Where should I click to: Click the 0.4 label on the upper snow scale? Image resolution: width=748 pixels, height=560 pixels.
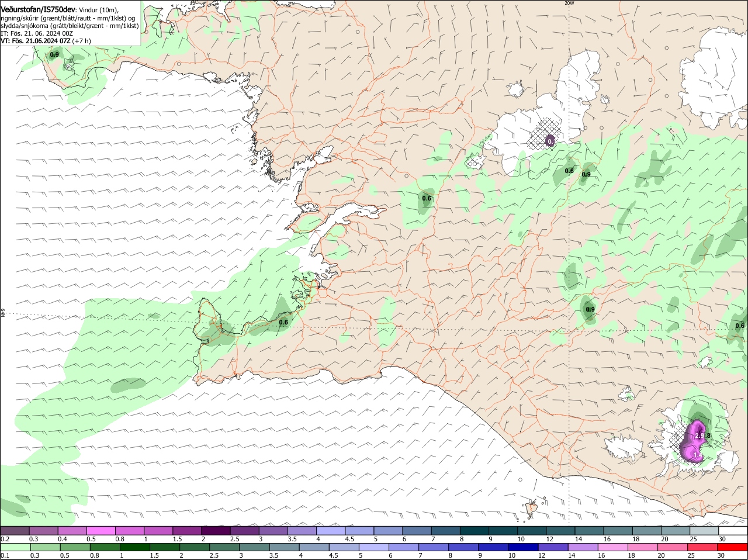pyautogui.click(x=63, y=539)
